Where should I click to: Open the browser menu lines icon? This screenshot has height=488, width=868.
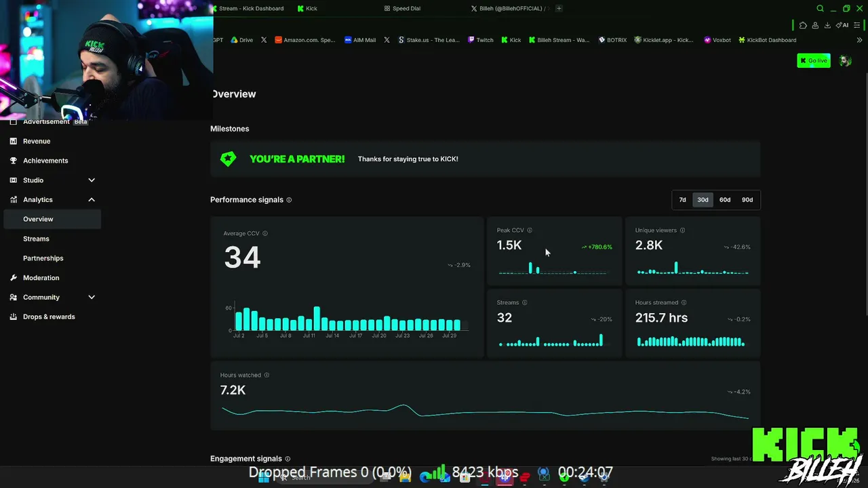[x=857, y=25]
